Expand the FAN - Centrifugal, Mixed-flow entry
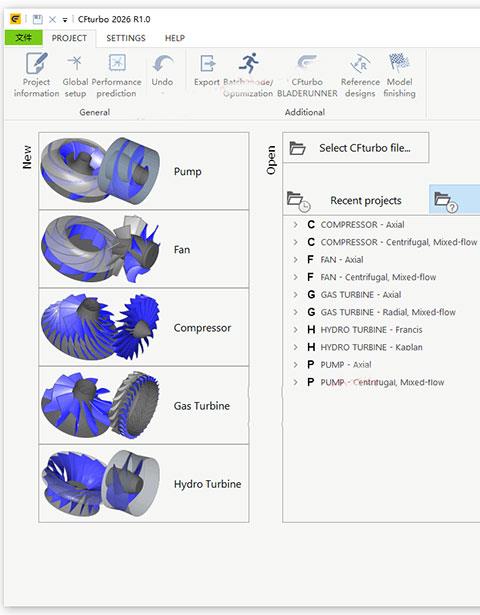This screenshot has width=480, height=615. coord(295,277)
